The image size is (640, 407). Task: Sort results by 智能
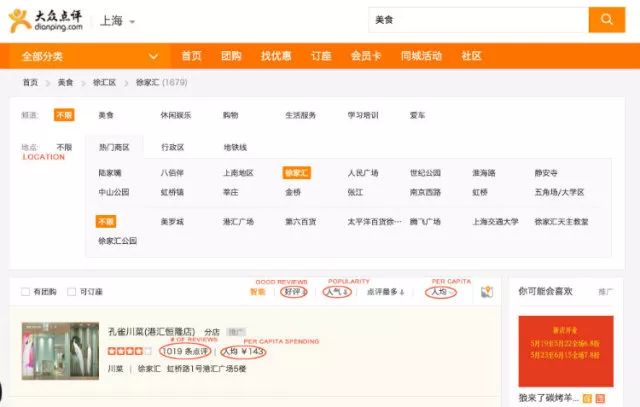click(258, 292)
